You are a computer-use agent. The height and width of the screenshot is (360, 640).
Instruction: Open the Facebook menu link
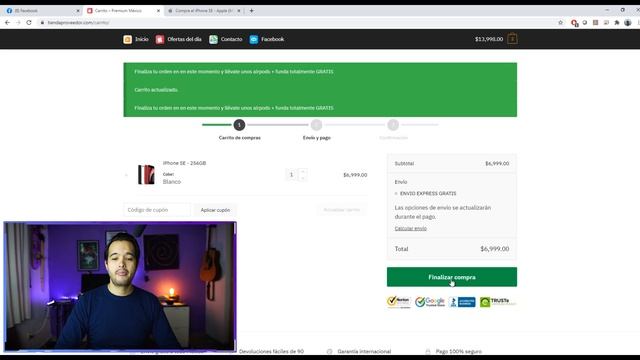coord(272,39)
